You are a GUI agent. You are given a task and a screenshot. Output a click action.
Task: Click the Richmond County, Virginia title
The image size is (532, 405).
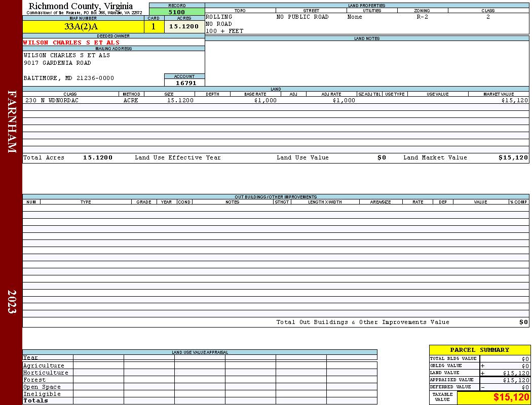click(x=81, y=6)
